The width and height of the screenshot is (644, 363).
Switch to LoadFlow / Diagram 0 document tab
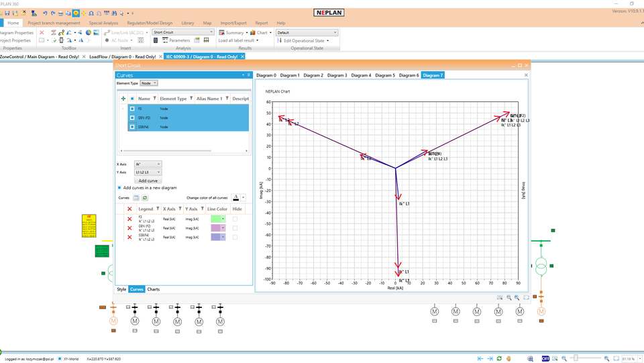coord(122,56)
